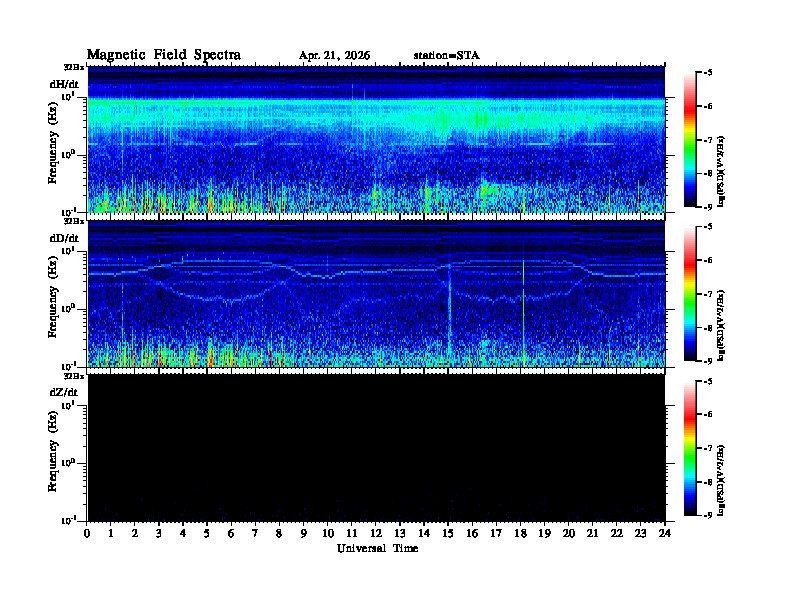The image size is (792, 612).
Task: Click the -5 tick on dZ/dt colorbar
Action: pyautogui.click(x=708, y=381)
